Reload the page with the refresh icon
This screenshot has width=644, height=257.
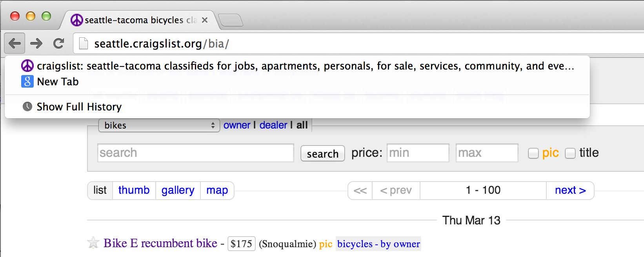click(x=59, y=43)
